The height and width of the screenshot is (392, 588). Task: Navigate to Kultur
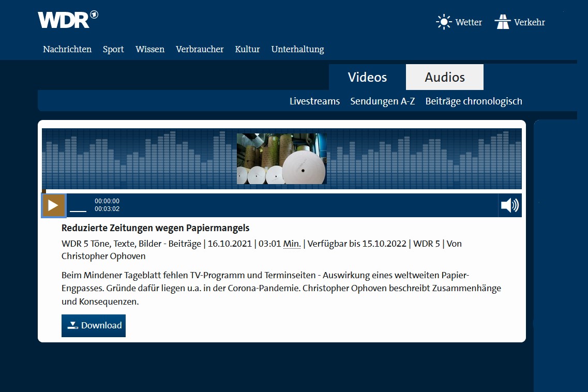click(x=247, y=49)
